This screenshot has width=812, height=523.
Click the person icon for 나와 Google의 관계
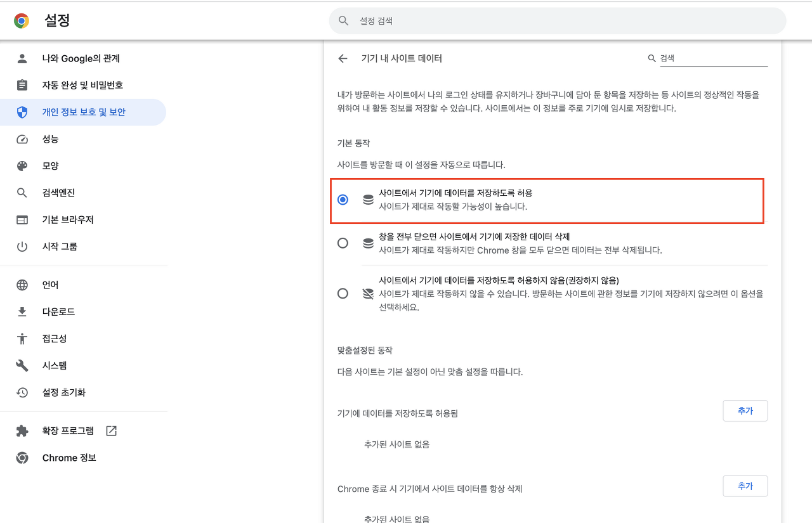click(x=22, y=58)
